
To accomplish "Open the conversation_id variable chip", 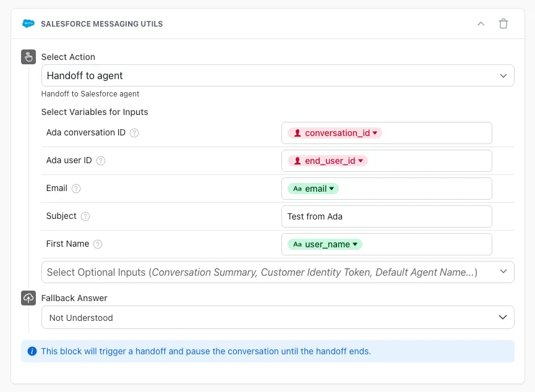I will (335, 133).
